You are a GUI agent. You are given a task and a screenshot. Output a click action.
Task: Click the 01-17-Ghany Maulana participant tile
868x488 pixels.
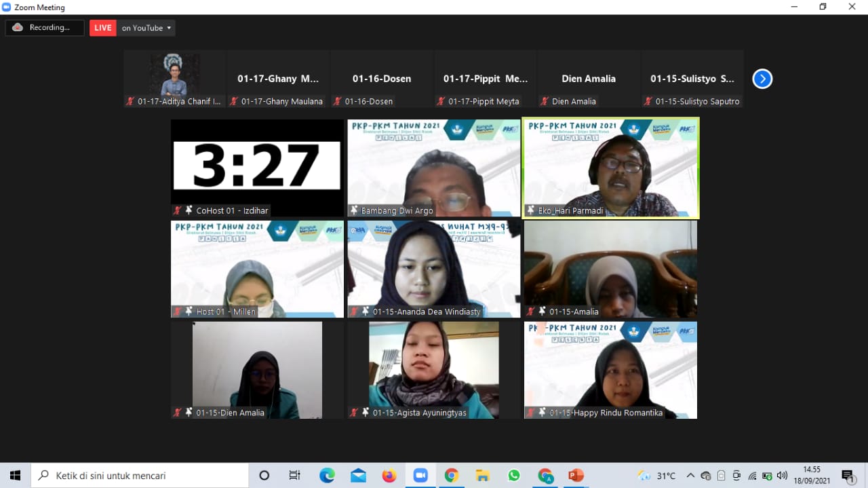pyautogui.click(x=278, y=79)
